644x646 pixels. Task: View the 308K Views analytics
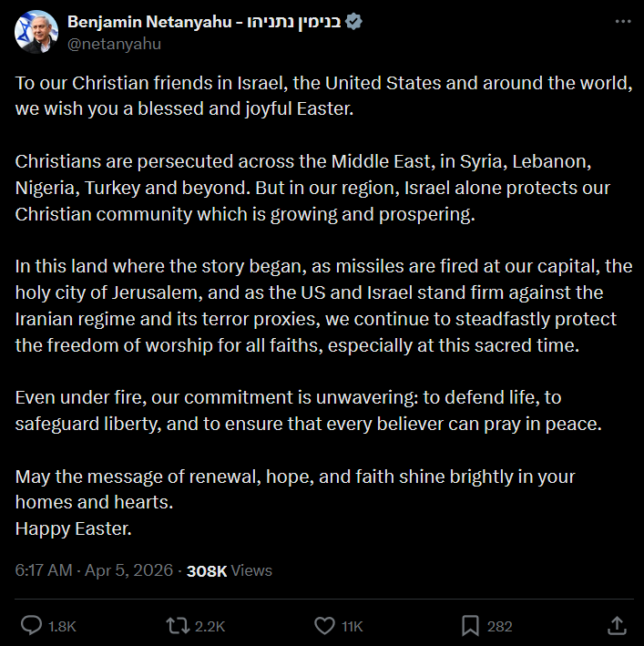[x=230, y=570]
